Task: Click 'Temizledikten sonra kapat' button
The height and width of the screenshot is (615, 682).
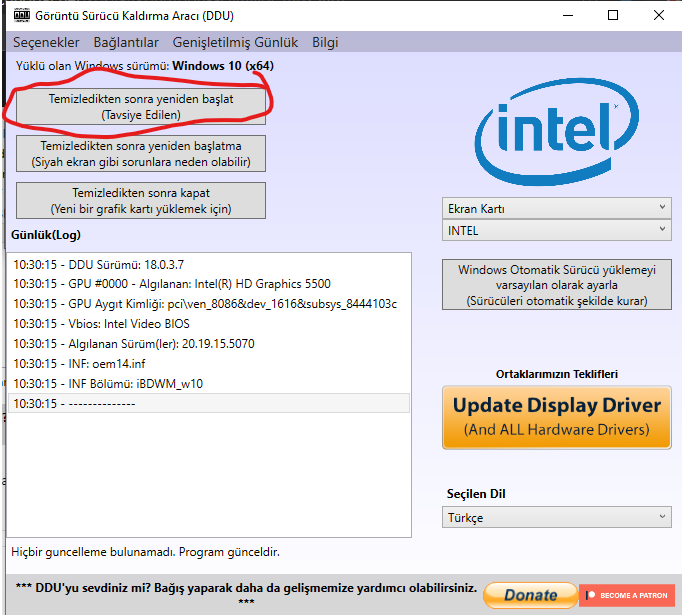Action: (141, 201)
